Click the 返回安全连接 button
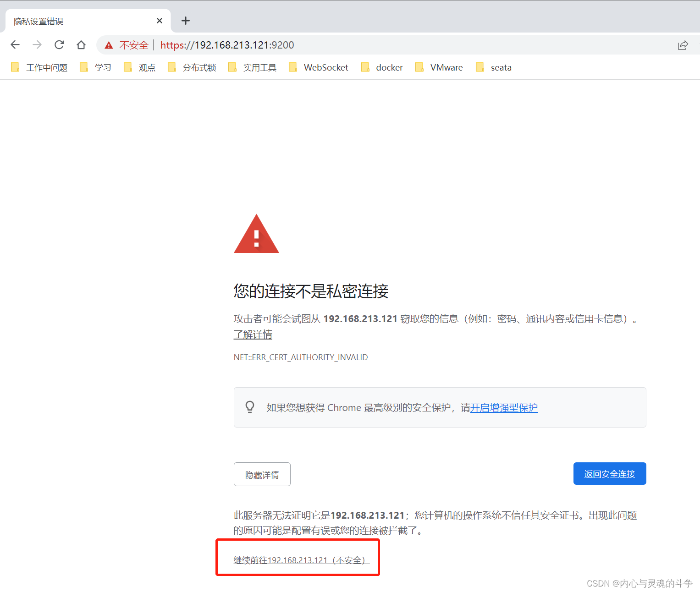This screenshot has width=700, height=592. pos(610,473)
